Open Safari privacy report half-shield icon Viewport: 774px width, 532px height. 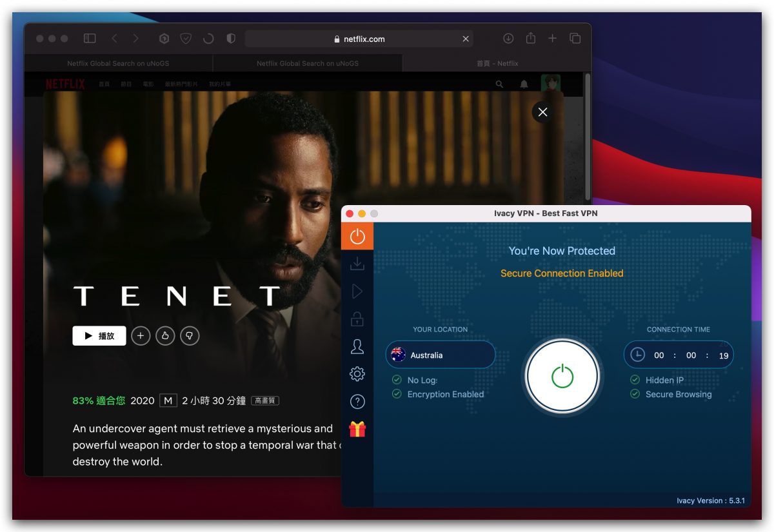[231, 39]
